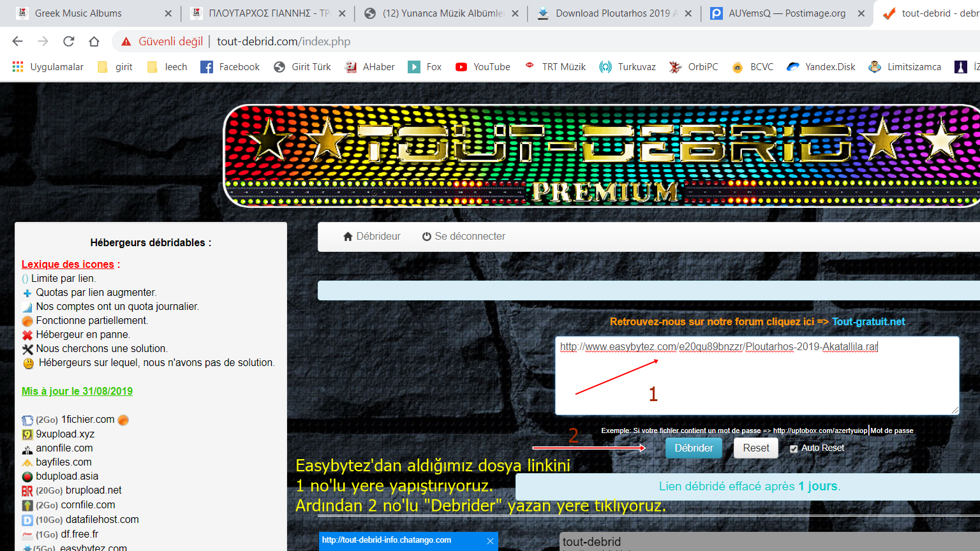Reload the current page
The width and height of the screenshot is (980, 551).
tap(68, 41)
